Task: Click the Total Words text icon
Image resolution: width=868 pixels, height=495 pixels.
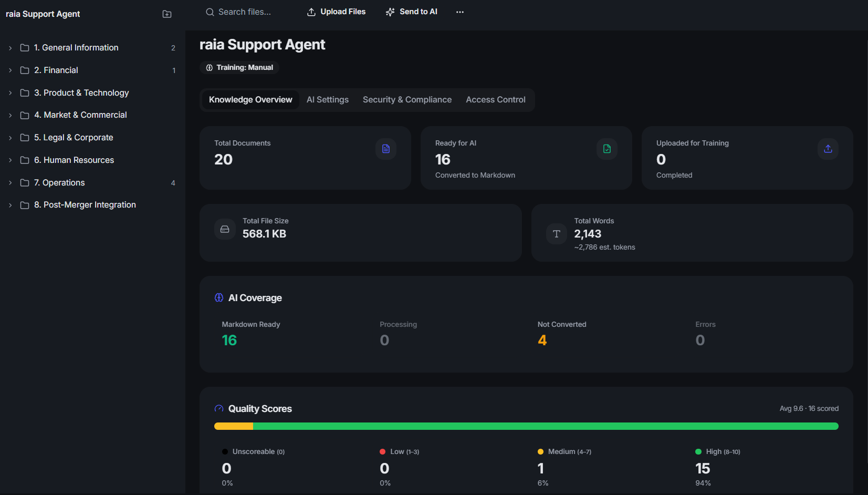Action: pos(557,234)
